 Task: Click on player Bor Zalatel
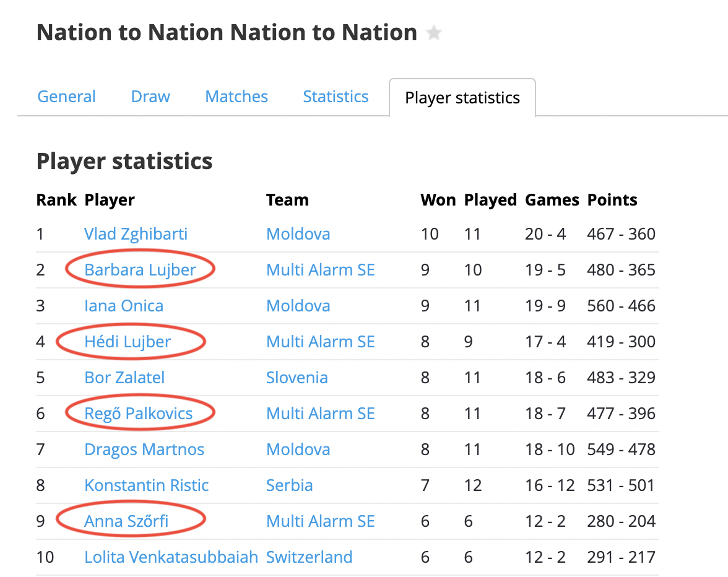(124, 378)
